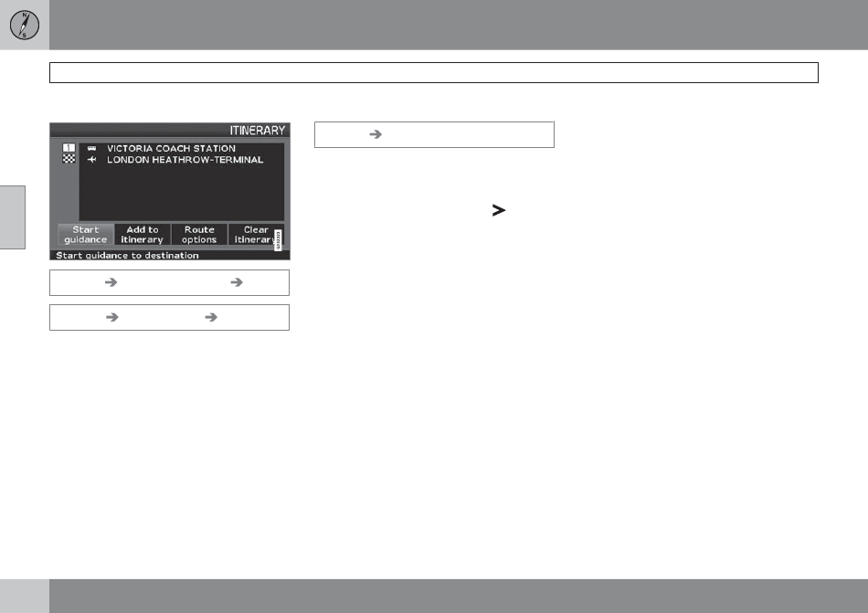This screenshot has width=868, height=613.
Task: Click the bus icon beside Victoria Coach Station
Action: point(92,148)
